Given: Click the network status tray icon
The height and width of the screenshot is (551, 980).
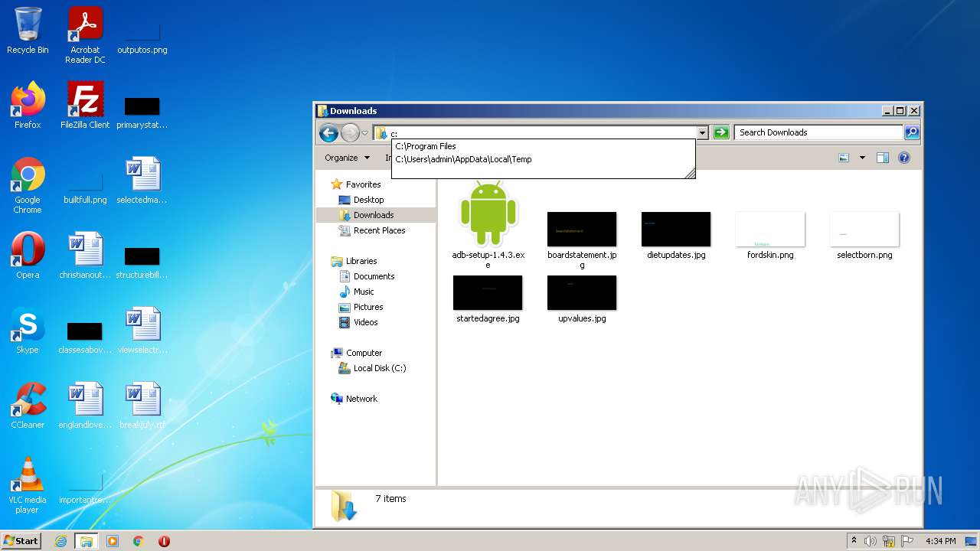Looking at the screenshot, I should tap(888, 541).
